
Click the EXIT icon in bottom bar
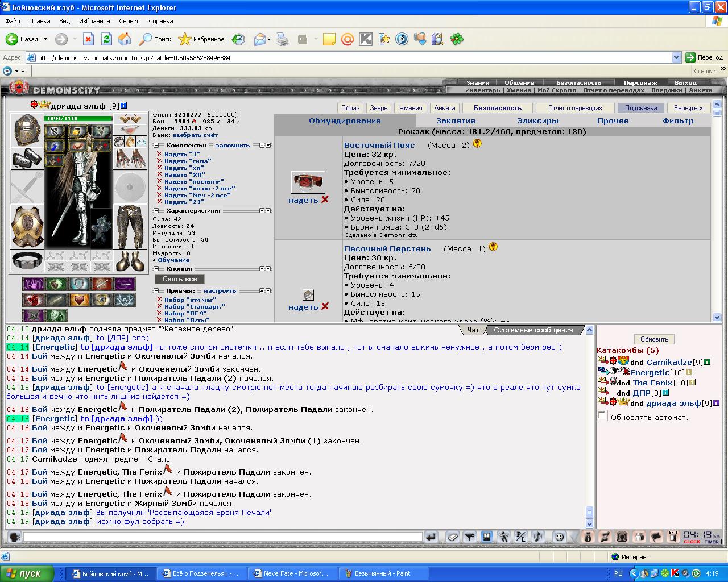pos(673,537)
